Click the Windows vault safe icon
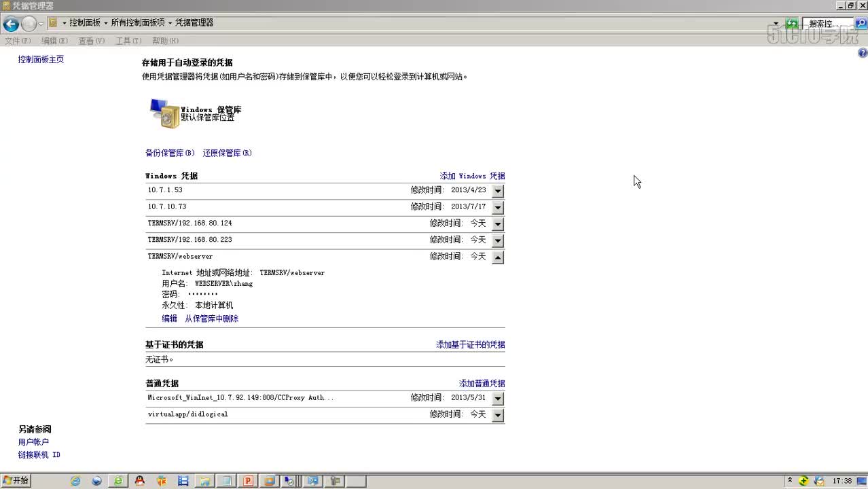The image size is (868, 489). click(164, 113)
